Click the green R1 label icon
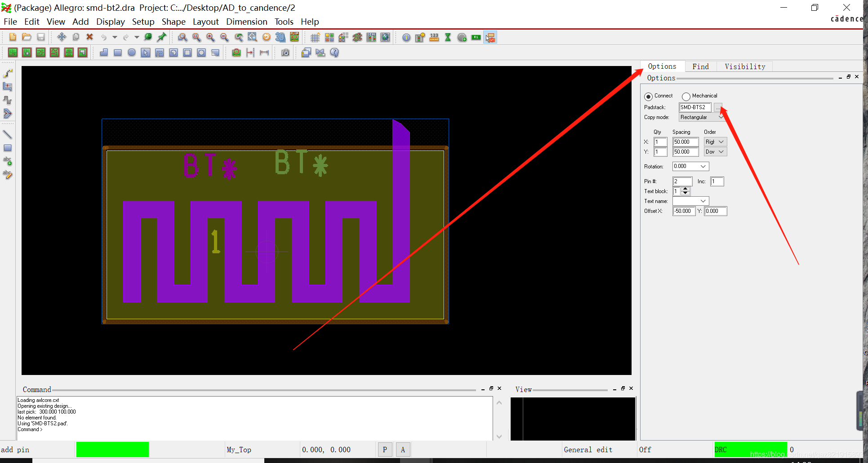The width and height of the screenshot is (868, 463). tap(476, 37)
